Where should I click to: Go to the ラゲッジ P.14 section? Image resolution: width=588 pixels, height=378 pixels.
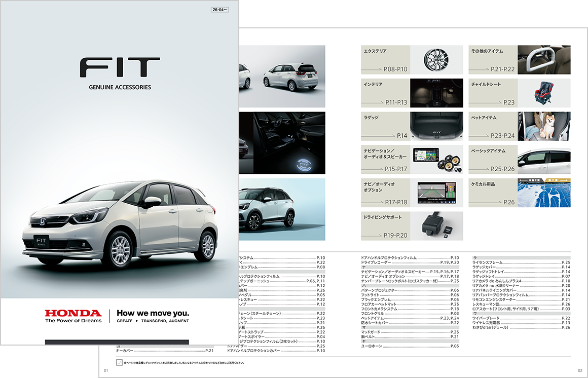385,127
